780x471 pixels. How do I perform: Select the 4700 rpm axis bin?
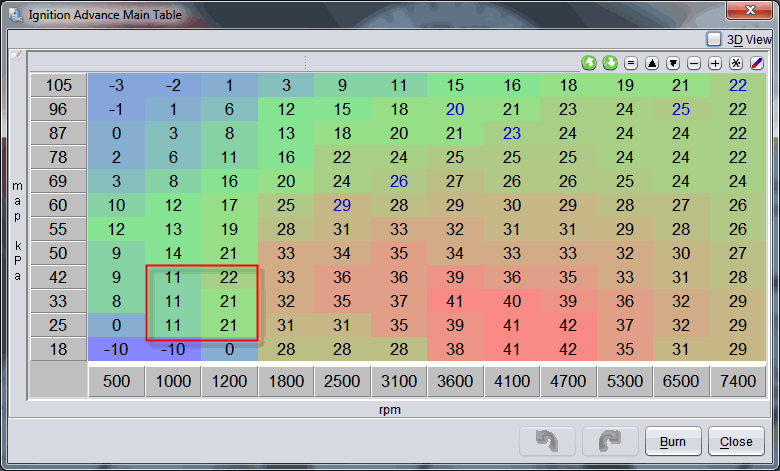click(568, 381)
